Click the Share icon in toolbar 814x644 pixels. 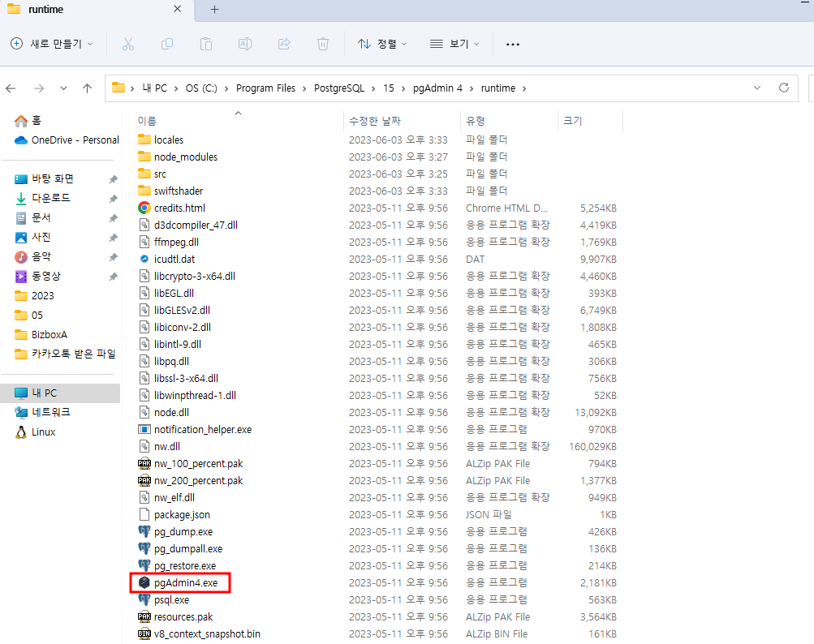[284, 44]
